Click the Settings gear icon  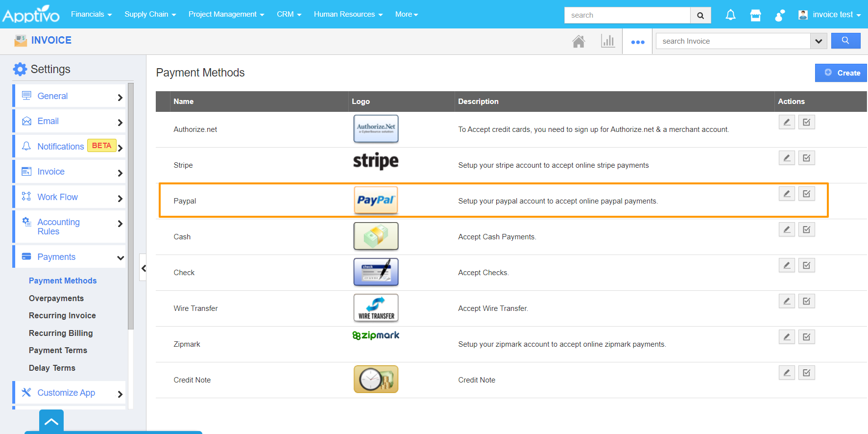pos(20,69)
